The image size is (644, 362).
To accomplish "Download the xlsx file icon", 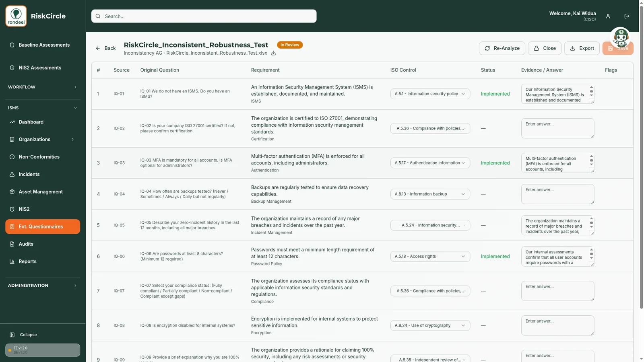I will pyautogui.click(x=273, y=53).
